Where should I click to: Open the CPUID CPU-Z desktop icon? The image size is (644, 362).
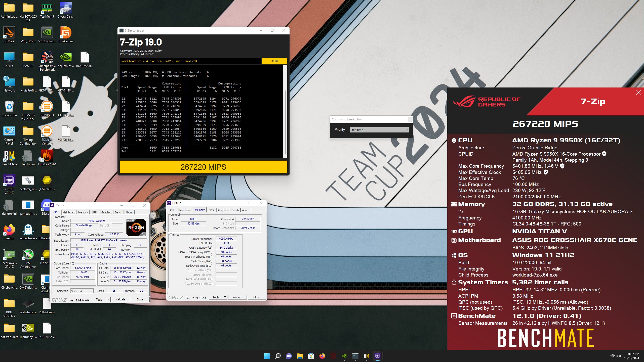tap(9, 185)
